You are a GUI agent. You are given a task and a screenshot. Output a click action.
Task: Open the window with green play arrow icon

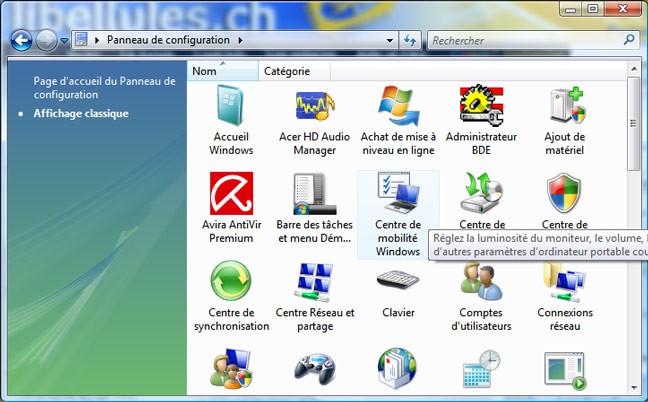pos(565,371)
